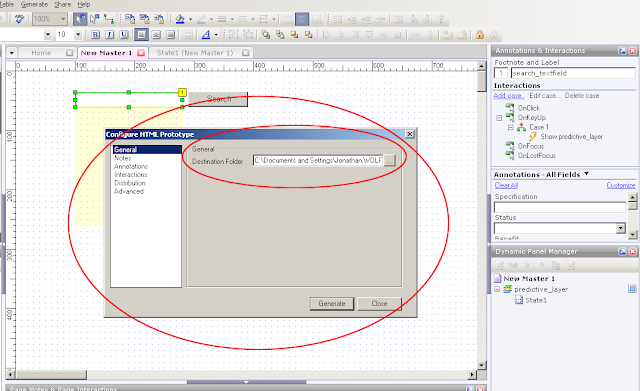Toggle bold text formatting
Image resolution: width=640 pixels, height=391 pixels.
tap(95, 35)
